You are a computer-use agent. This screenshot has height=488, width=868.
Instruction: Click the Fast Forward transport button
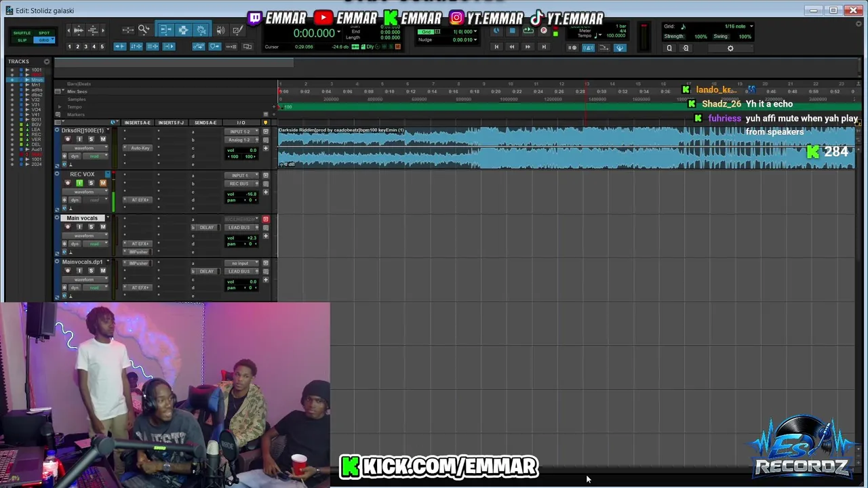528,46
